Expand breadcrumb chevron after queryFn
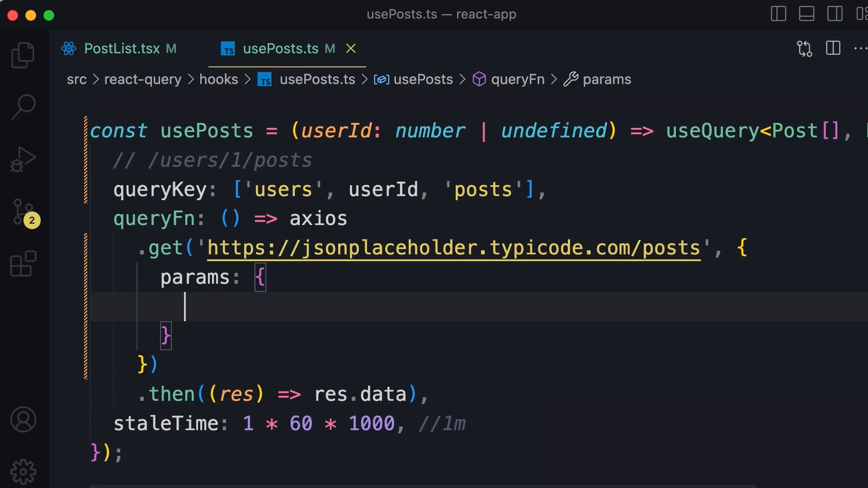The width and height of the screenshot is (868, 488). click(554, 80)
